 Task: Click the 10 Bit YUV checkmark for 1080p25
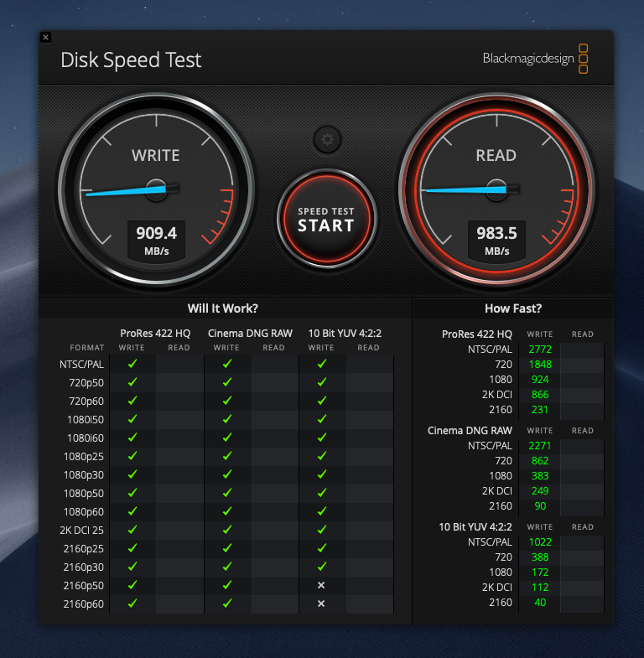tap(322, 456)
